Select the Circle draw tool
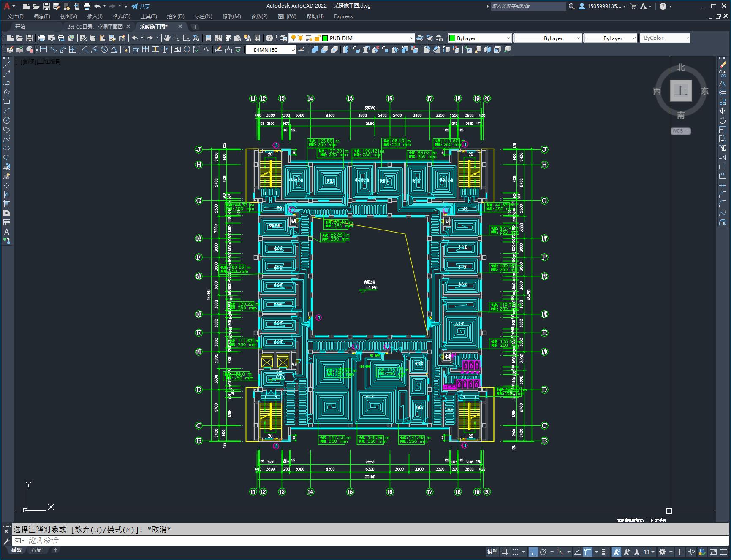The image size is (731, 560). (x=7, y=120)
